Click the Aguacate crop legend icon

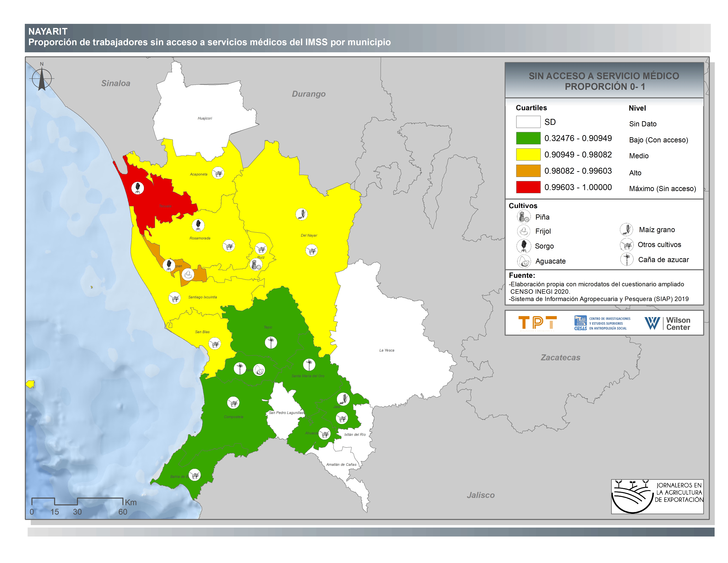pos(524,261)
